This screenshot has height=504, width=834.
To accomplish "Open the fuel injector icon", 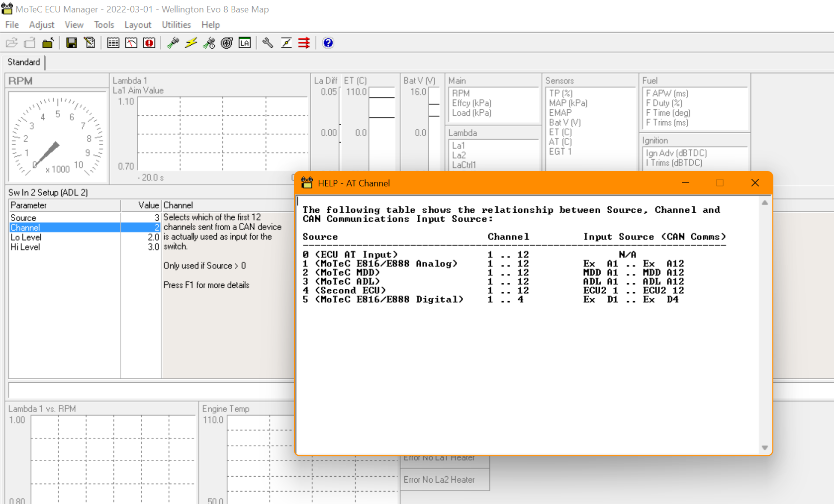I will tap(173, 43).
